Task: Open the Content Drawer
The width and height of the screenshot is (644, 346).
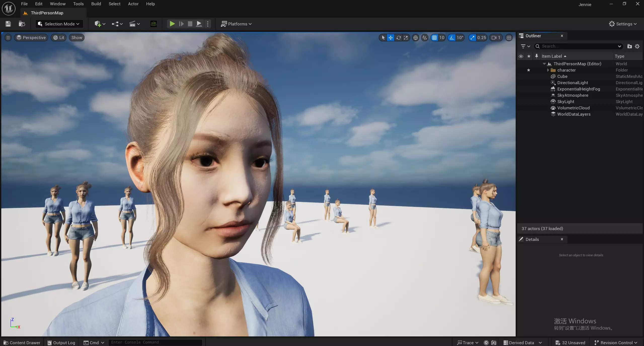Action: pos(22,342)
